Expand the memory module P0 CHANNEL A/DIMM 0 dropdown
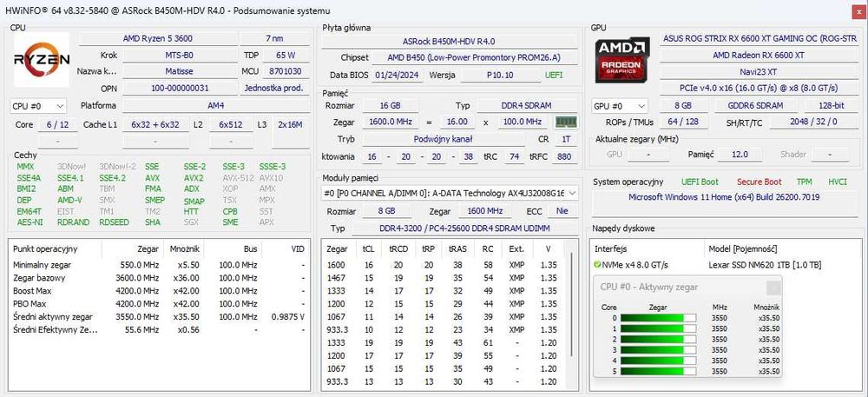Viewport: 868px width, 397px height. click(450, 193)
